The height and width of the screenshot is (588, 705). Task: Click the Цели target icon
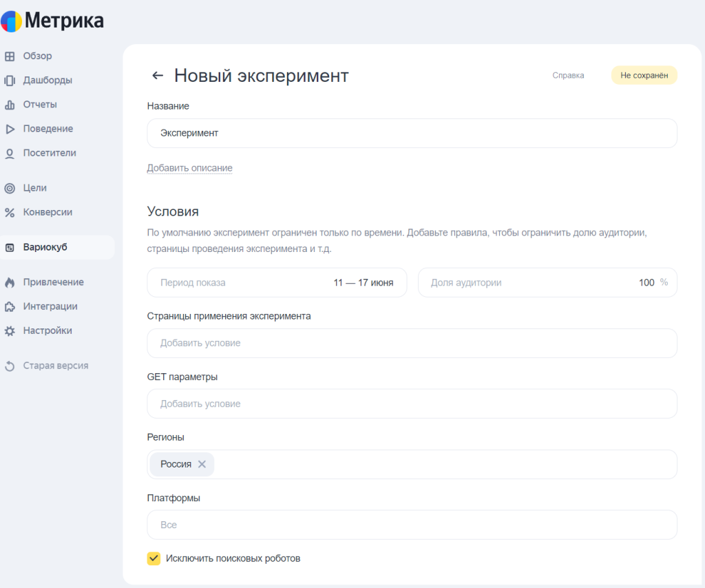10,189
